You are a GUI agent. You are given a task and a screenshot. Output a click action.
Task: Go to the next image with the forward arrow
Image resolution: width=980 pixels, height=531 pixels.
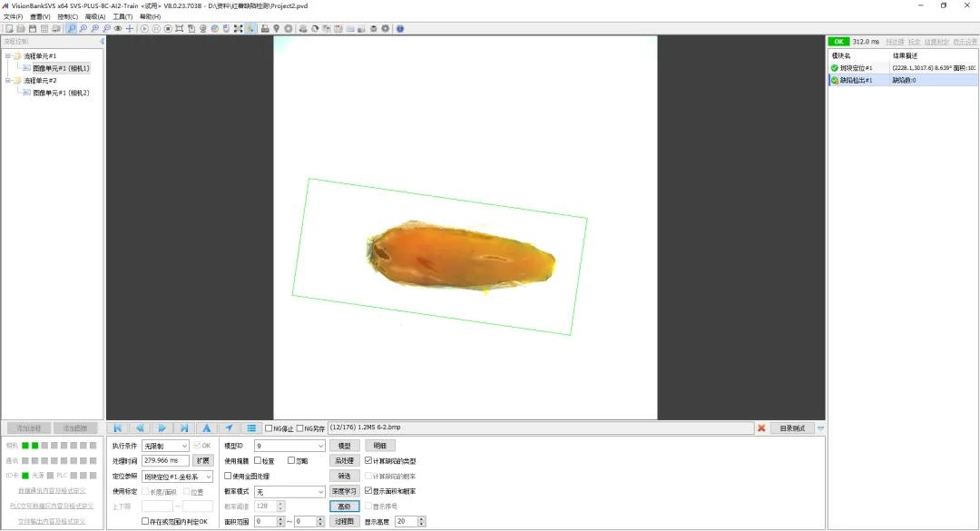162,428
